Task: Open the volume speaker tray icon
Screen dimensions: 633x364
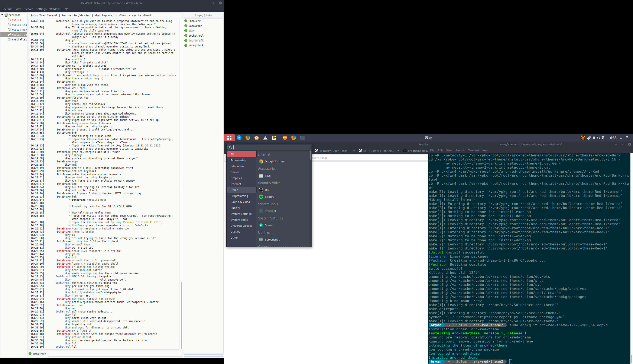Action: click(x=598, y=138)
